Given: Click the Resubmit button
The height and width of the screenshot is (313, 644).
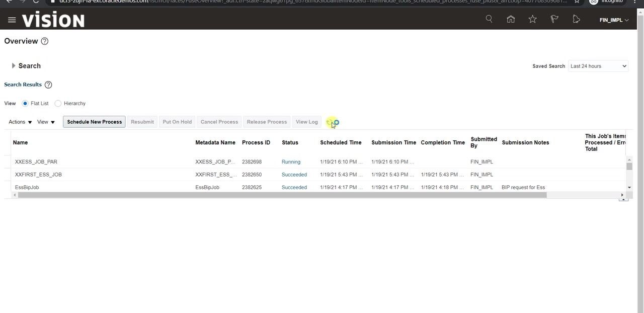Looking at the screenshot, I should tap(142, 122).
